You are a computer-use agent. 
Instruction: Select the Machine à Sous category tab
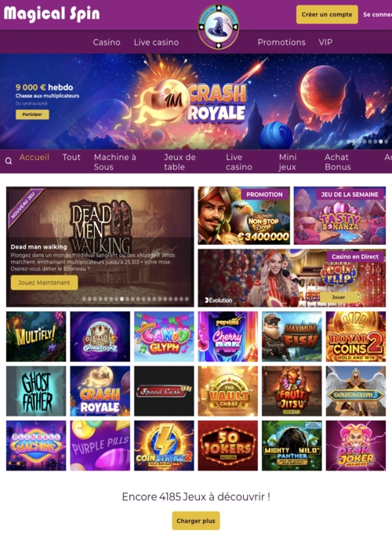pyautogui.click(x=114, y=162)
